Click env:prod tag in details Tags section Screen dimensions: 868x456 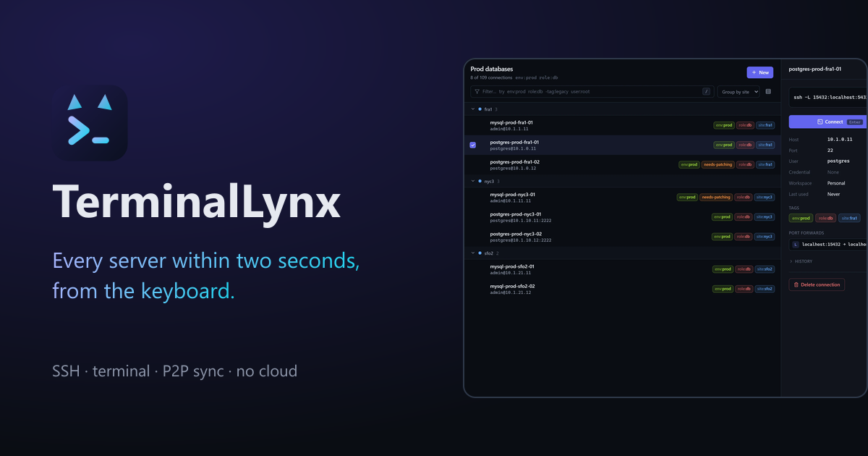coord(801,218)
